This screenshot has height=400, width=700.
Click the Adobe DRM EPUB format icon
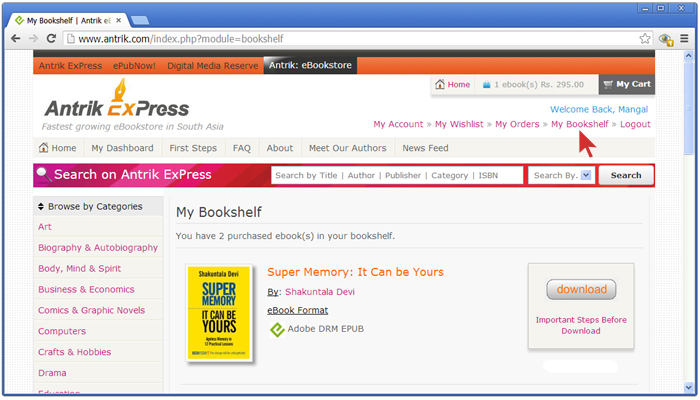pyautogui.click(x=277, y=329)
